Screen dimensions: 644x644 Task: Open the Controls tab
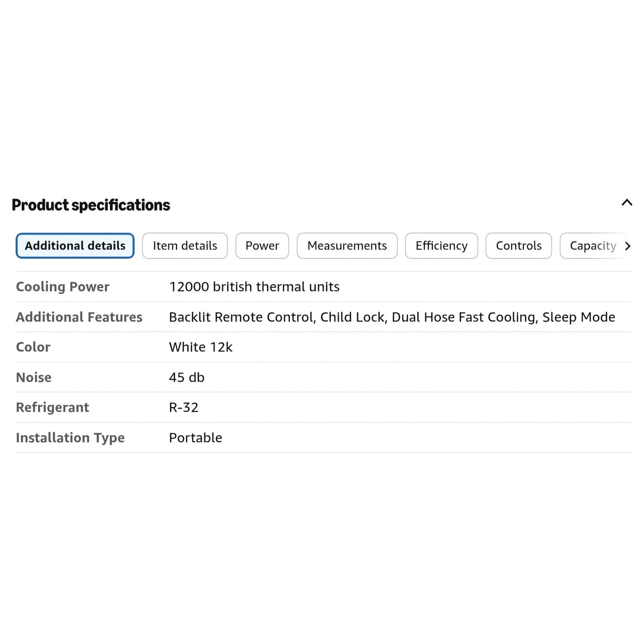point(519,246)
